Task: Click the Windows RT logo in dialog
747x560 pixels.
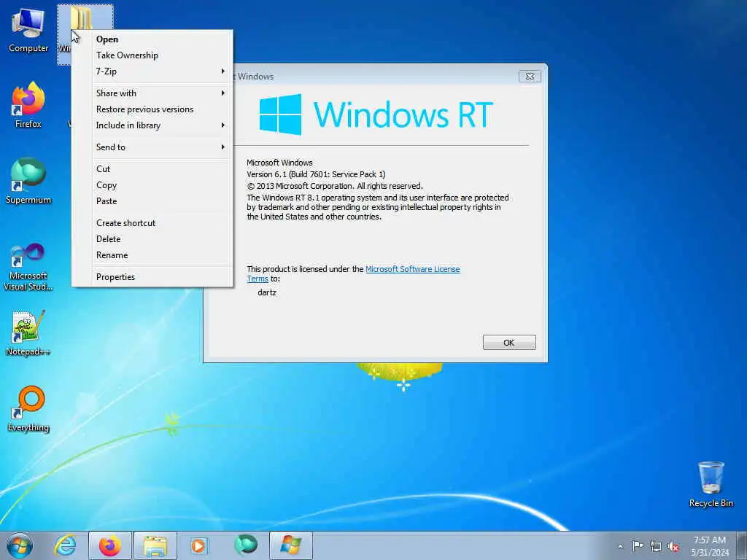Action: pos(376,114)
